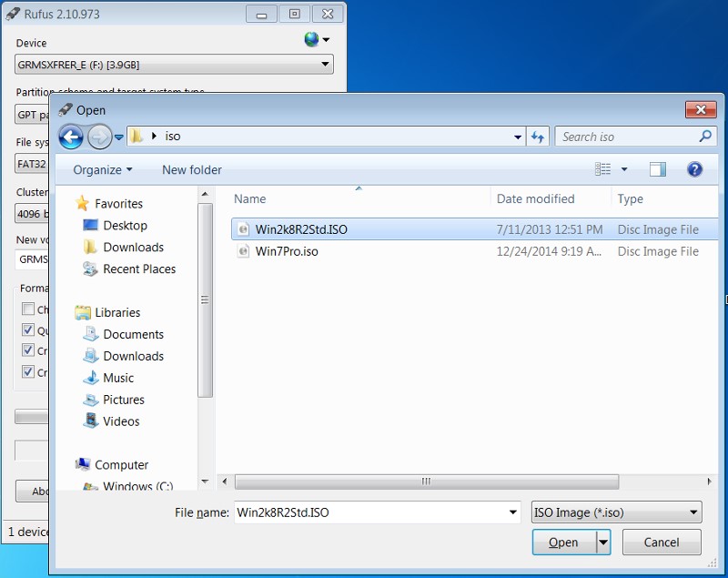Click the Computer icon in navigation pane
The width and height of the screenshot is (728, 578).
tap(83, 464)
